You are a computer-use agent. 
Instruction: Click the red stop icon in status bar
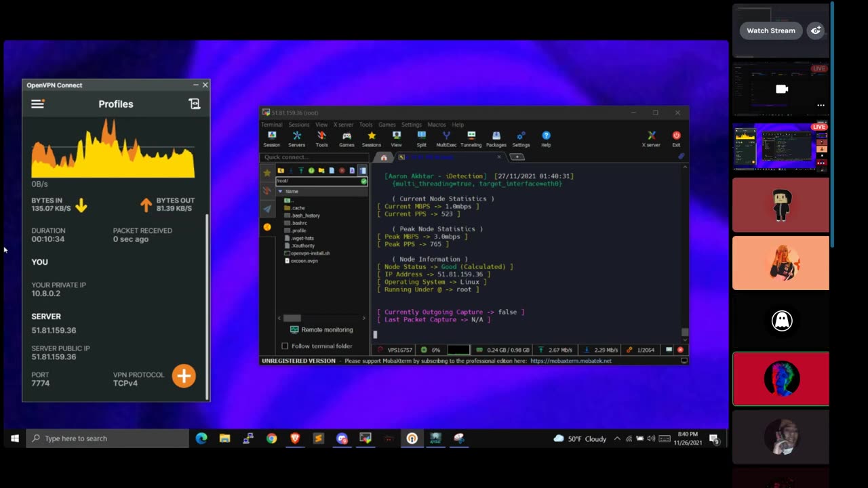[680, 350]
